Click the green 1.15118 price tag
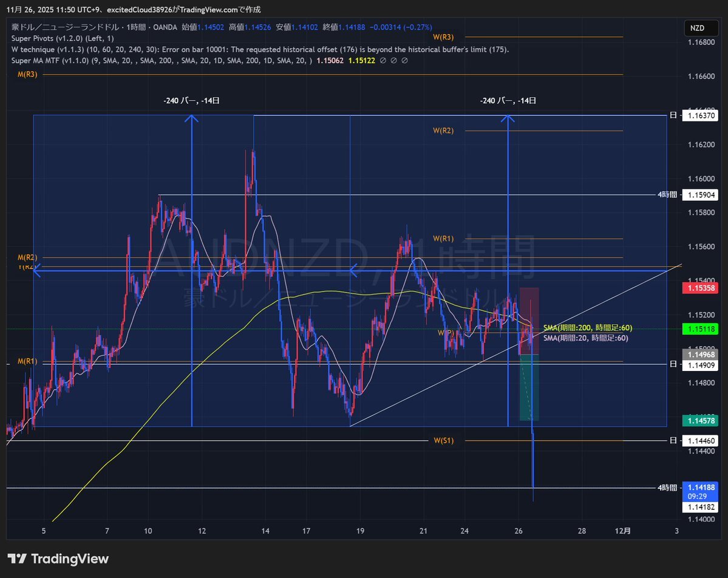This screenshot has height=578, width=728. coord(700,328)
